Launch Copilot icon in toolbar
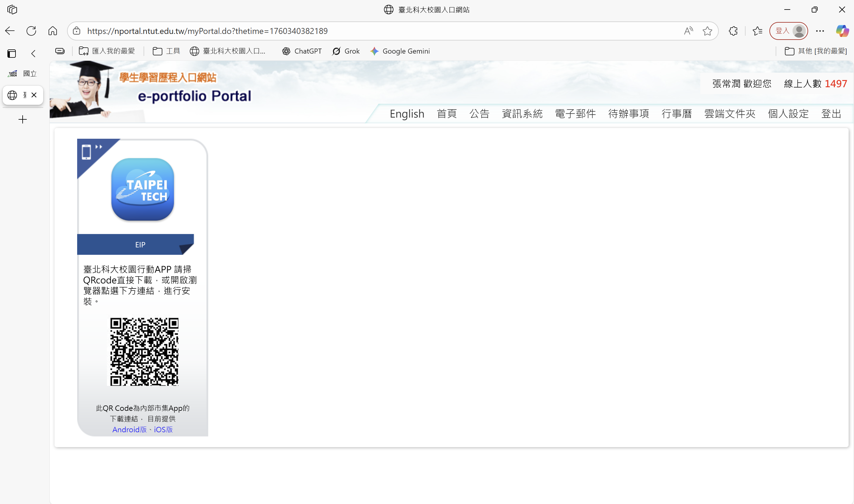Viewport: 854px width, 504px height. [x=842, y=31]
